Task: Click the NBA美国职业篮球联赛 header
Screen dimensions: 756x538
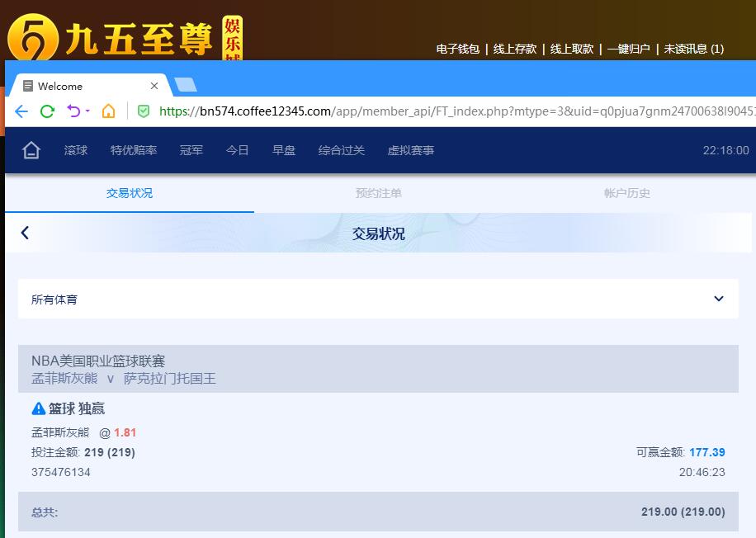Action: [98, 361]
